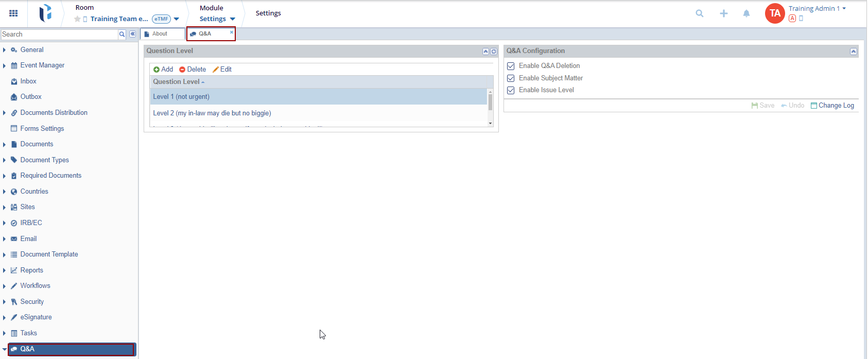The width and height of the screenshot is (868, 359).
Task: Open the app launcher grid icon
Action: pyautogui.click(x=13, y=13)
